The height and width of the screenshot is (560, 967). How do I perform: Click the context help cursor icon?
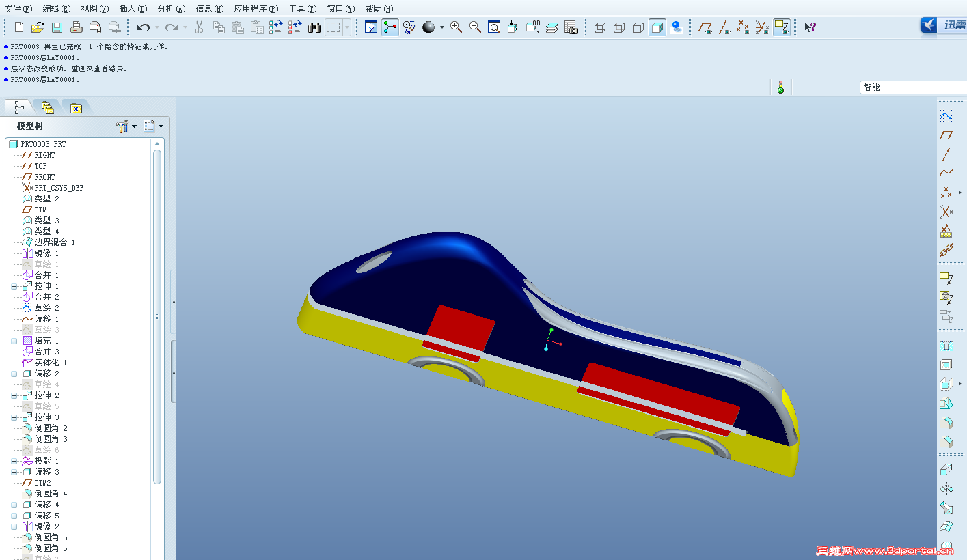810,27
